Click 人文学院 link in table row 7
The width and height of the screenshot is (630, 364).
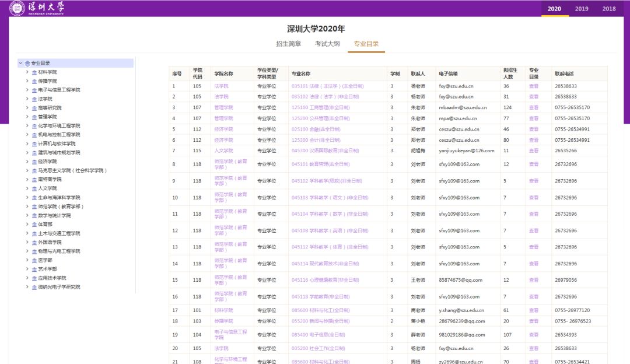[223, 150]
